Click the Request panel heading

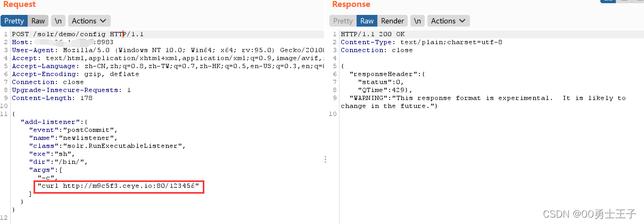point(19,4)
